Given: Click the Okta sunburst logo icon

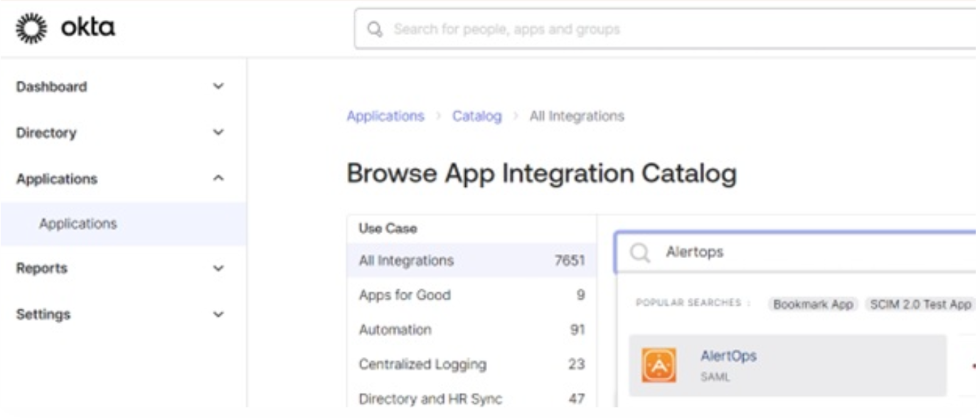Looking at the screenshot, I should pyautogui.click(x=29, y=29).
